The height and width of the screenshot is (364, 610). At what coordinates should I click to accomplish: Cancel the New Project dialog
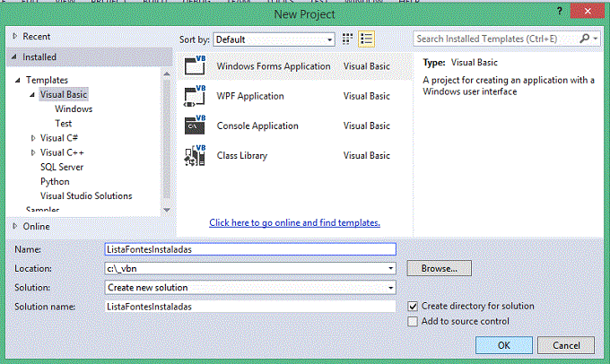[566, 345]
